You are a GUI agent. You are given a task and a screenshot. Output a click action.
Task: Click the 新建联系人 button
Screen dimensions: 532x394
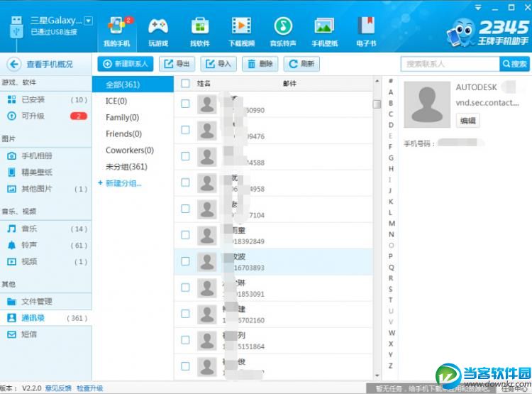[126, 64]
